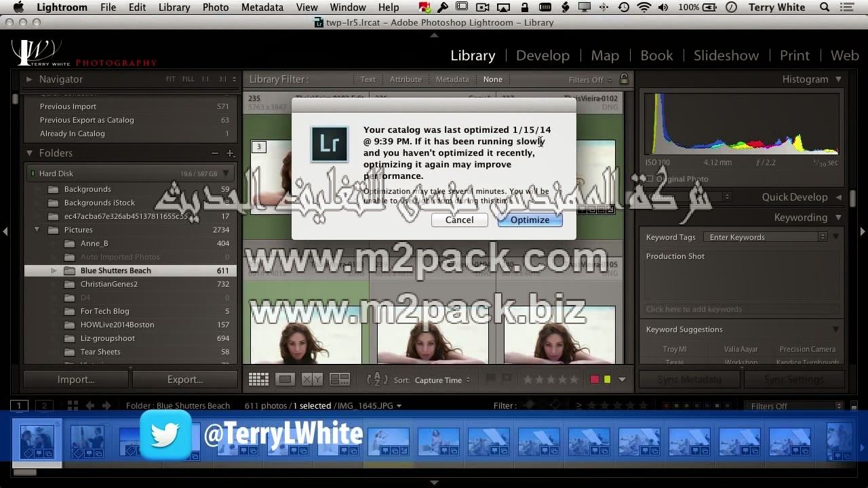Select the Attribute library filter
868x488 pixels.
click(406, 79)
